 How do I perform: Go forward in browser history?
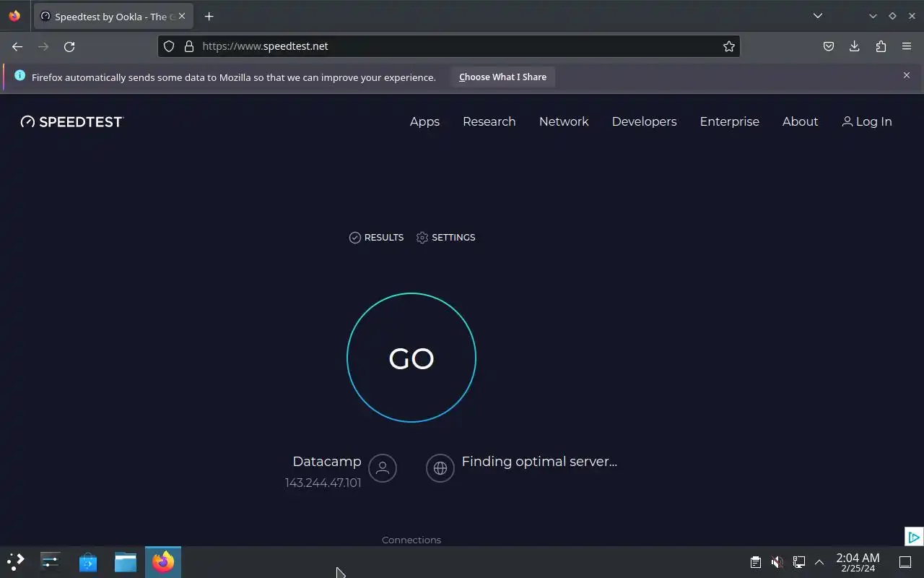pos(43,46)
